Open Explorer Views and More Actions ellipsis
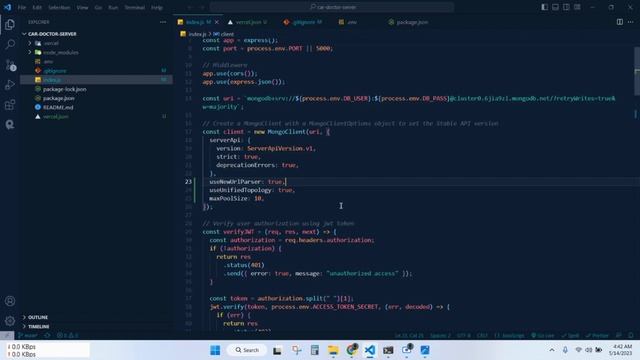The width and height of the screenshot is (640, 360). (x=163, y=22)
